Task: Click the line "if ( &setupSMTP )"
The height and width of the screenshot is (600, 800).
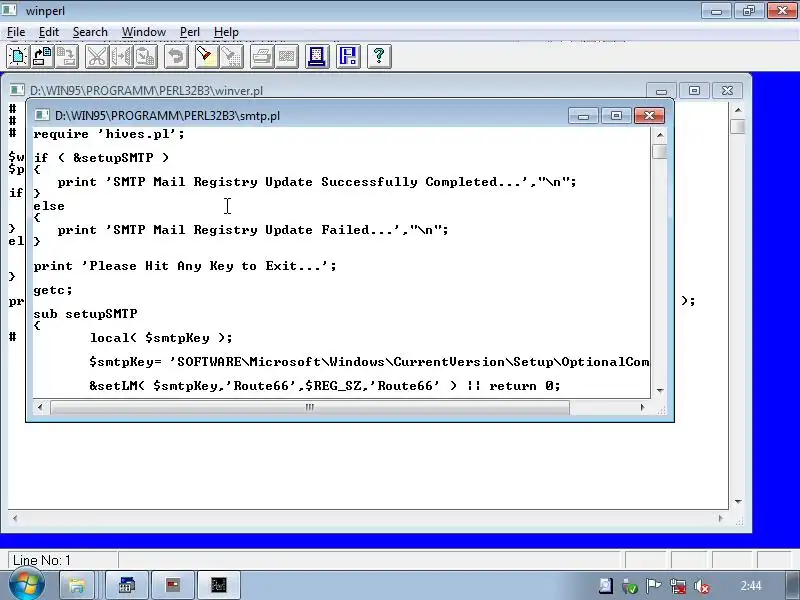Action: pos(101,158)
